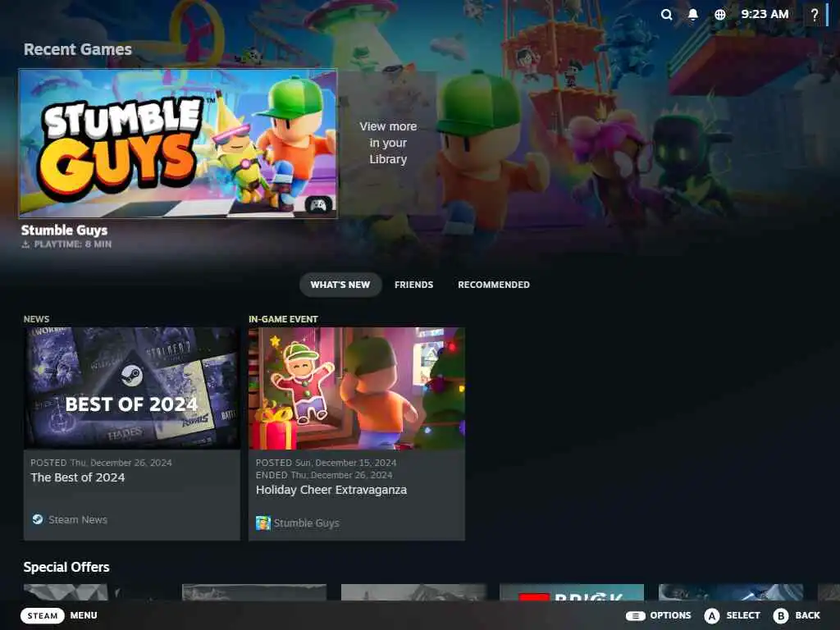Click the SELECT label in footer
The image size is (840, 630).
[x=743, y=615]
